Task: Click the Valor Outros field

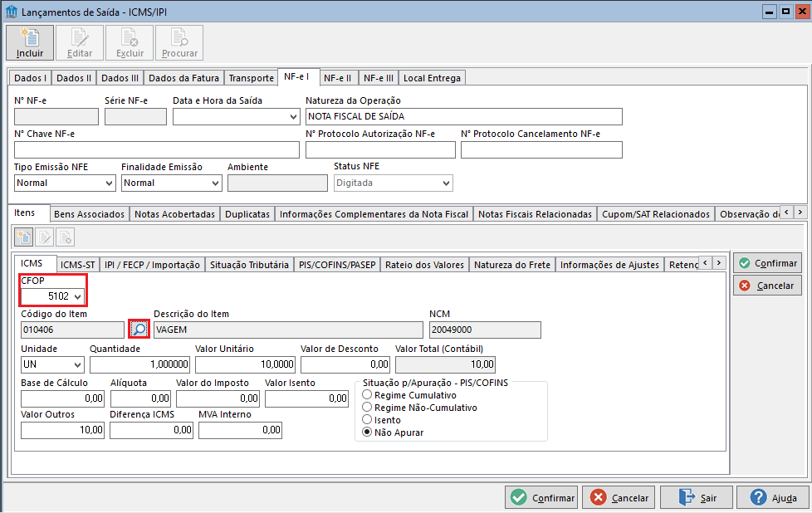Action: coord(62,430)
